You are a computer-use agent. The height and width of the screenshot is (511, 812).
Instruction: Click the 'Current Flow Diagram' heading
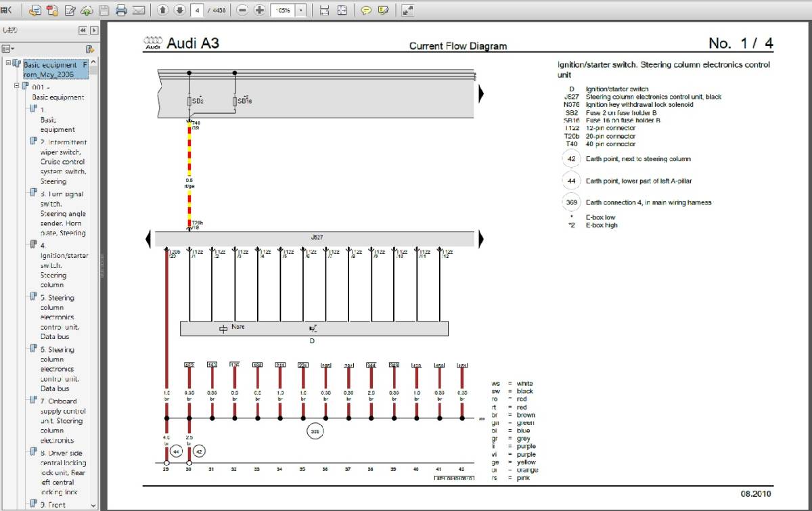[x=458, y=46]
